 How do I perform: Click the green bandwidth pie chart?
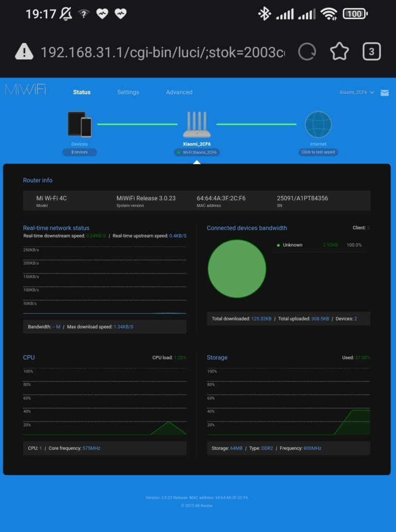pos(237,268)
